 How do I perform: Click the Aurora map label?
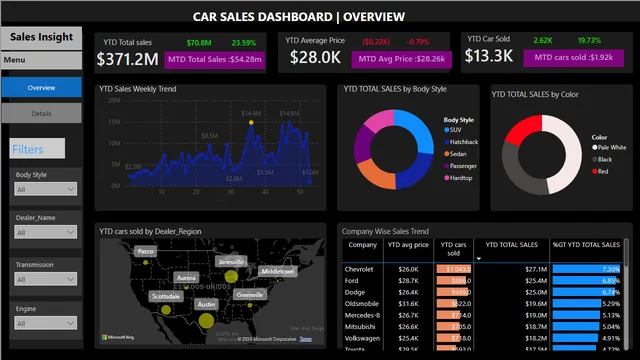pyautogui.click(x=186, y=278)
